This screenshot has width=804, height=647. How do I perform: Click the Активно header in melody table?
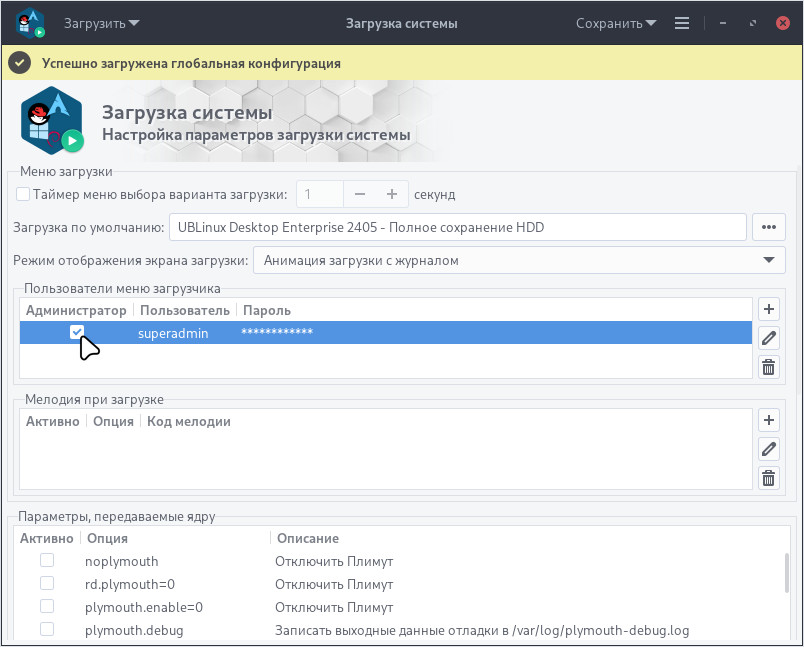click(x=53, y=422)
